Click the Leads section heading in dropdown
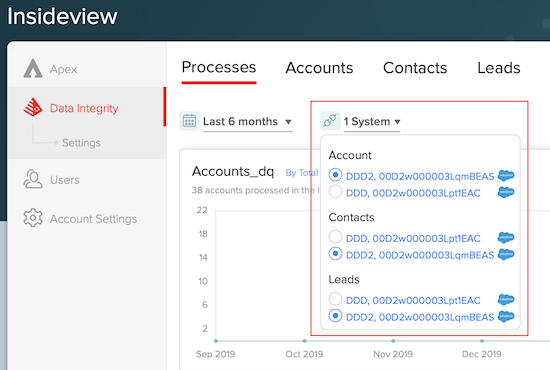 coord(344,280)
